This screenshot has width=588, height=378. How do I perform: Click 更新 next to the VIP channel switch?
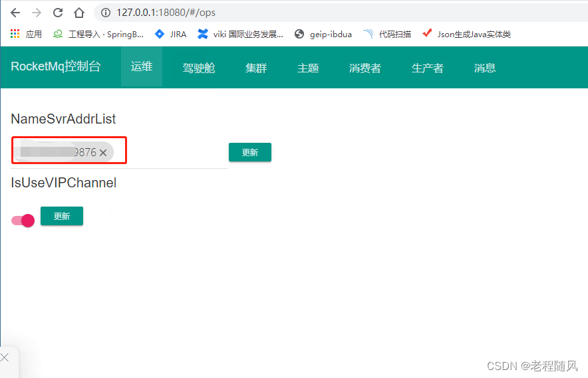tap(62, 216)
